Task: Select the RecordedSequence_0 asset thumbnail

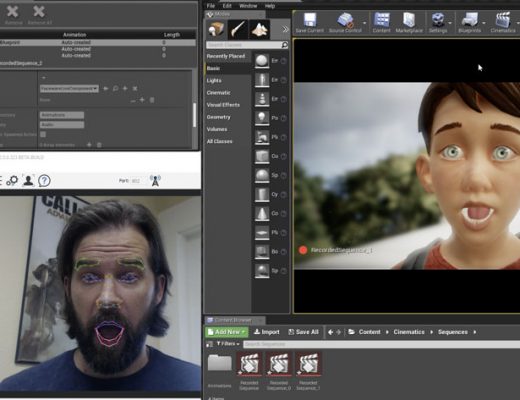Action: tap(279, 364)
